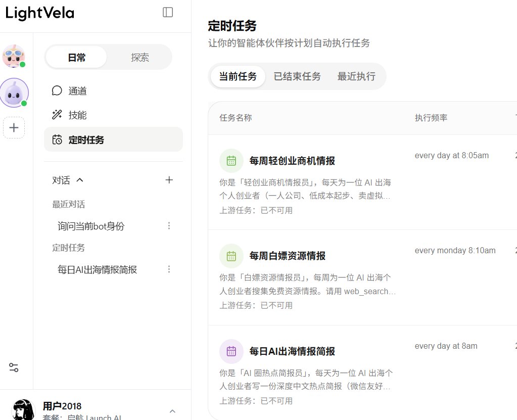This screenshot has height=420, width=517.
Task: Switch to the 日常 toggle
Action: click(76, 57)
